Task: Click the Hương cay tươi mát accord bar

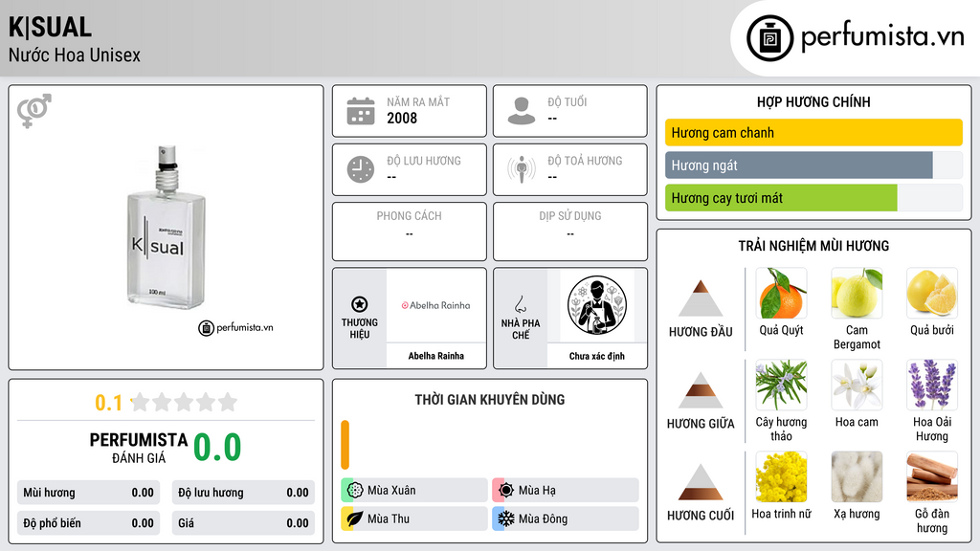Action: 813,198
